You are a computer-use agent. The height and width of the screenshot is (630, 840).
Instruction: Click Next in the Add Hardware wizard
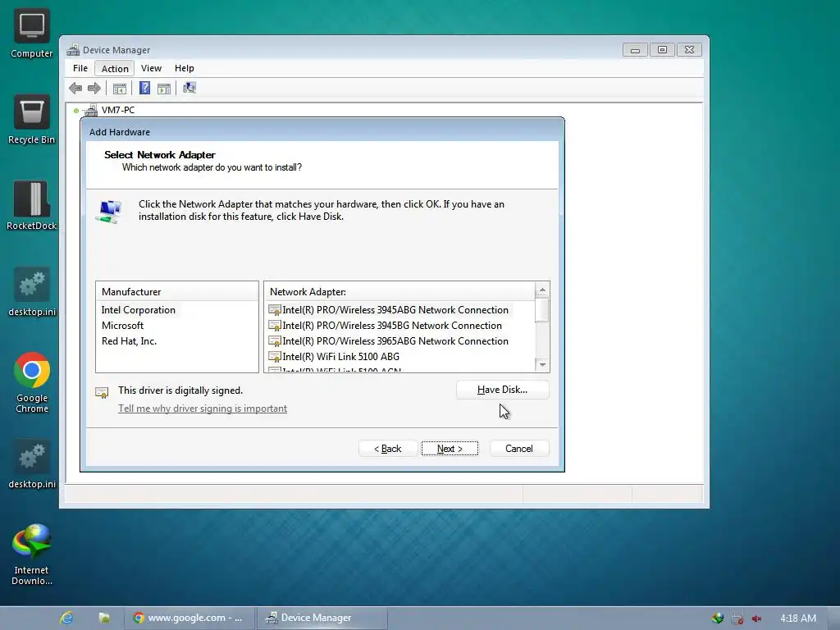pos(450,449)
